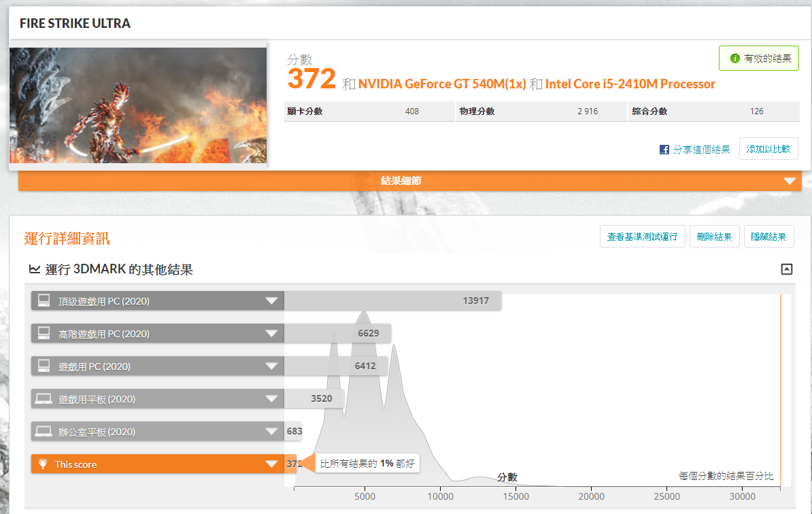Click the 683 score bar
The image size is (812, 514).
pos(294,431)
